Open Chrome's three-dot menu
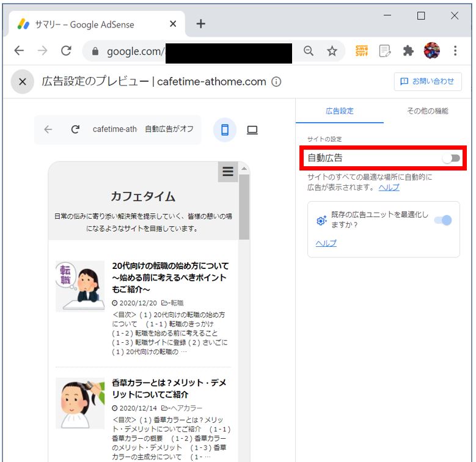The height and width of the screenshot is (462, 476). click(x=455, y=51)
